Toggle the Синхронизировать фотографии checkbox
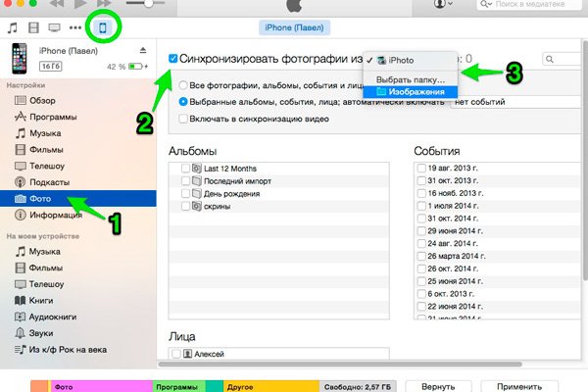 click(x=173, y=58)
